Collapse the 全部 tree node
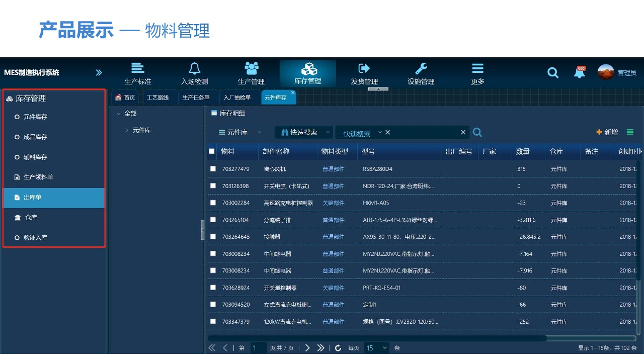This screenshot has width=644, height=362. 118,113
